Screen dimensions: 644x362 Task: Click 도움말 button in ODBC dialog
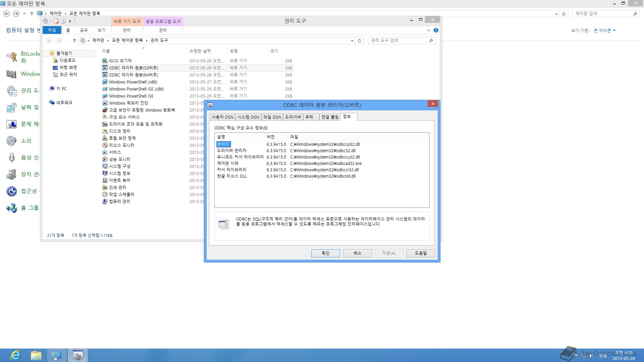[x=421, y=253]
